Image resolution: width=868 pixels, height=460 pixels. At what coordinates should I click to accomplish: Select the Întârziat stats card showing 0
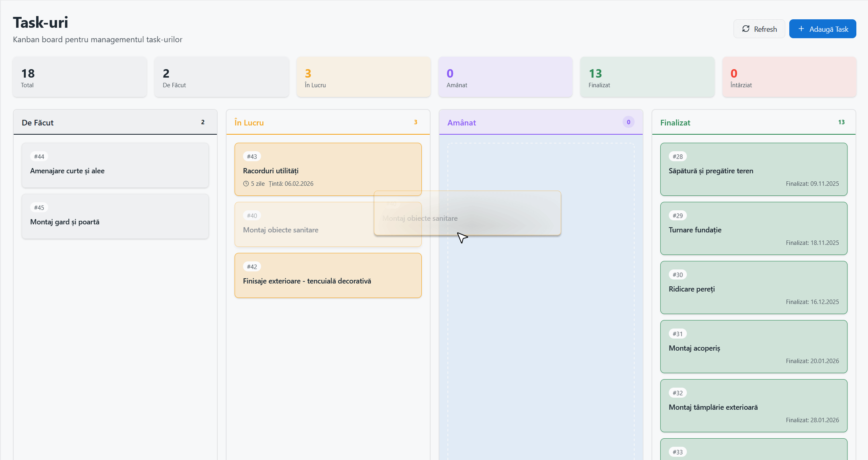789,76
